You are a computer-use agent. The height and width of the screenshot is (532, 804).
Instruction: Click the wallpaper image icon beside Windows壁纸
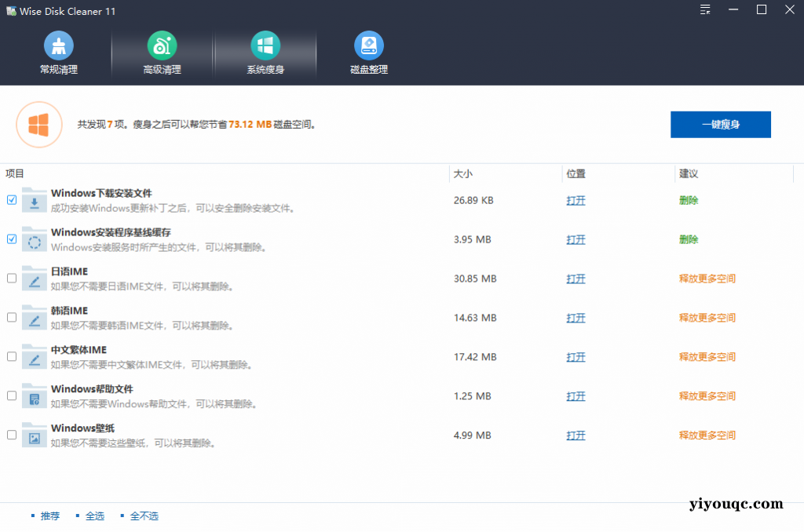[x=33, y=435]
